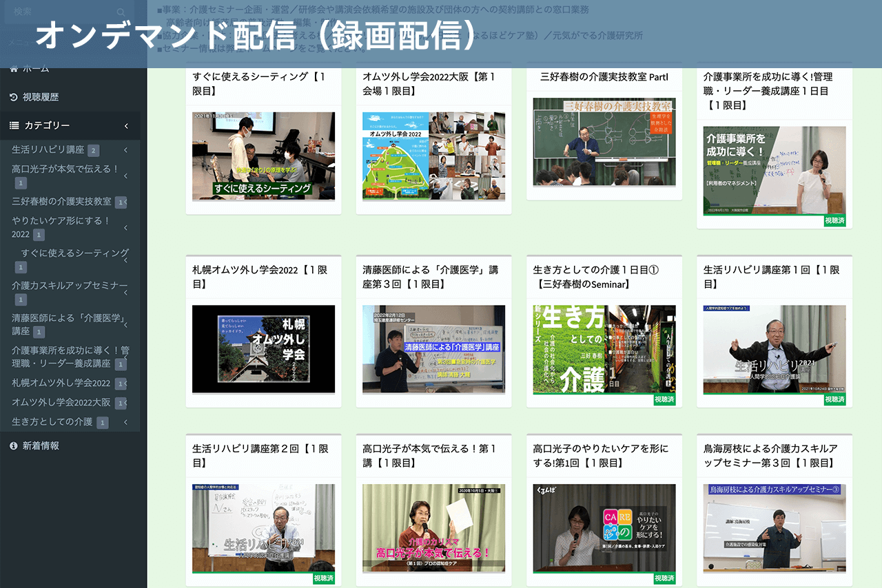
Task: Click the すぐに使えるシーティング video thumbnail
Action: coord(263,156)
